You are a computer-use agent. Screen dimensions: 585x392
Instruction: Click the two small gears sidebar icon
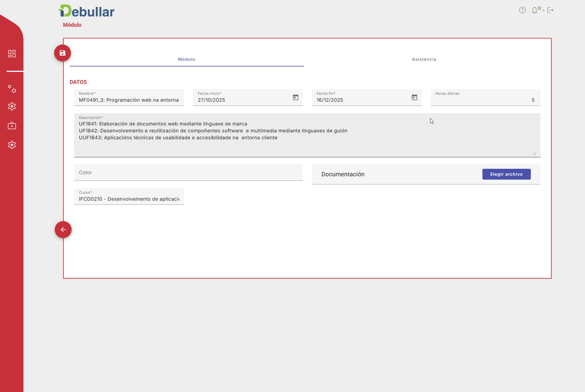(12, 89)
